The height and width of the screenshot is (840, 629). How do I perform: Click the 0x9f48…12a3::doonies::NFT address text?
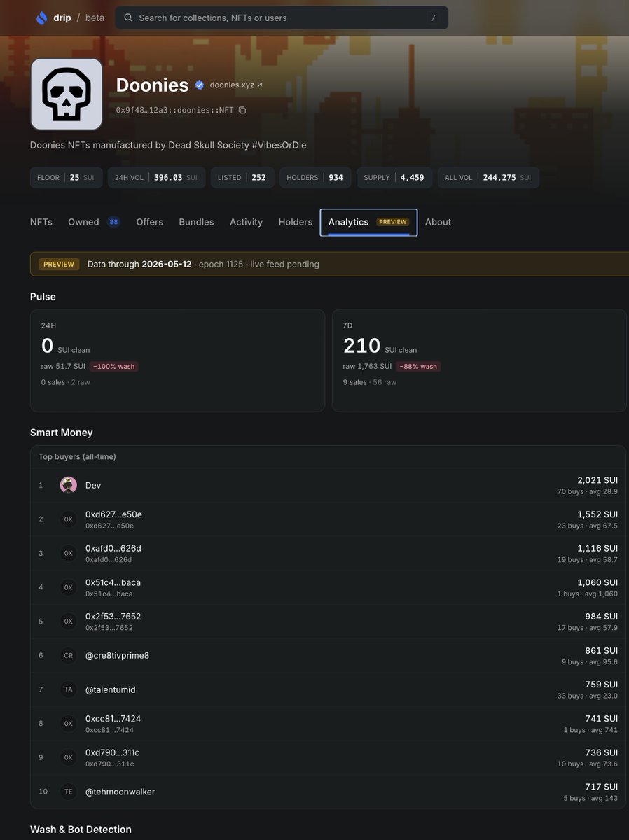(175, 110)
